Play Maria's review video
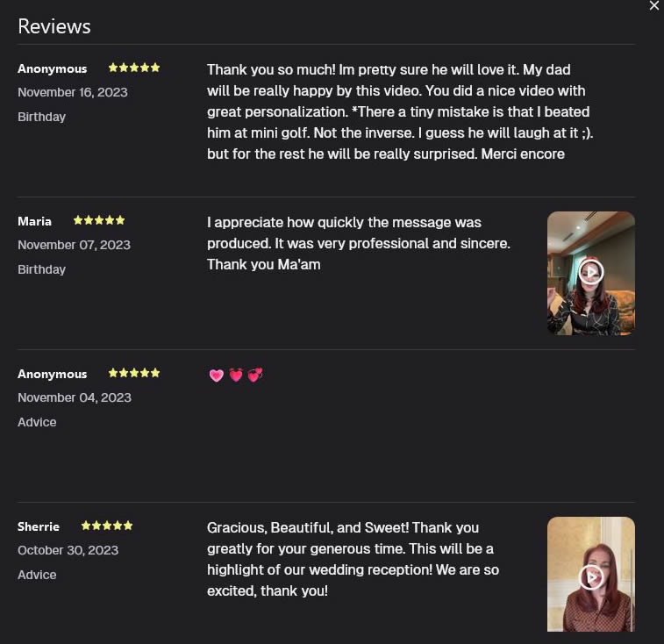Screen dimensions: 664x644 (x=591, y=272)
